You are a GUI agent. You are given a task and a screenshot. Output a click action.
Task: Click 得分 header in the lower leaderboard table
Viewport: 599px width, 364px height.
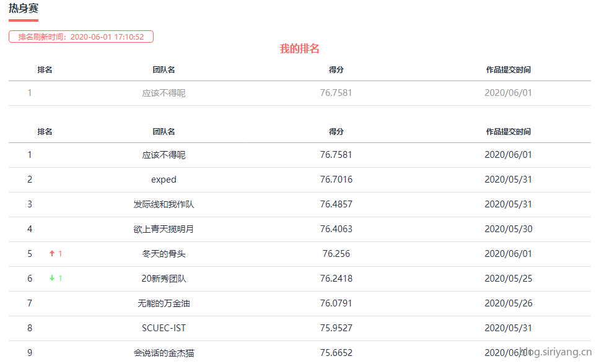[x=336, y=132]
